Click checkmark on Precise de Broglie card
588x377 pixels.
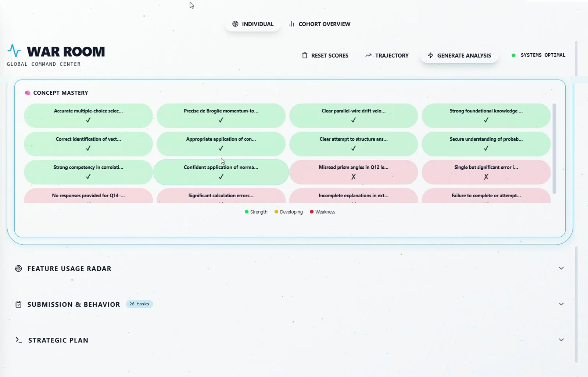pyautogui.click(x=221, y=120)
